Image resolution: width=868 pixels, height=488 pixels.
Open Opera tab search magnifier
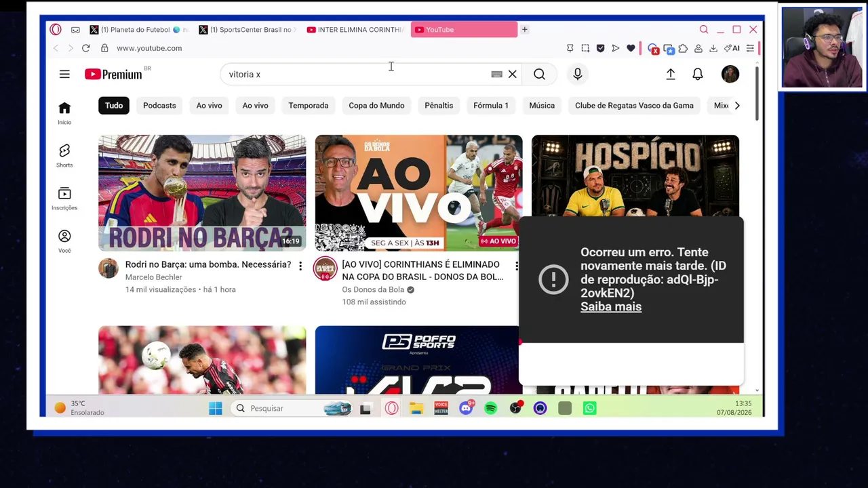(x=704, y=30)
